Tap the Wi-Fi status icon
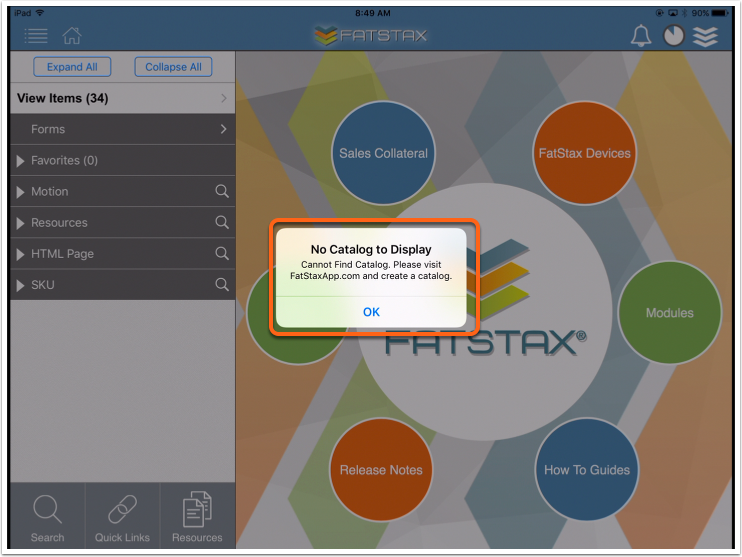 pos(40,13)
